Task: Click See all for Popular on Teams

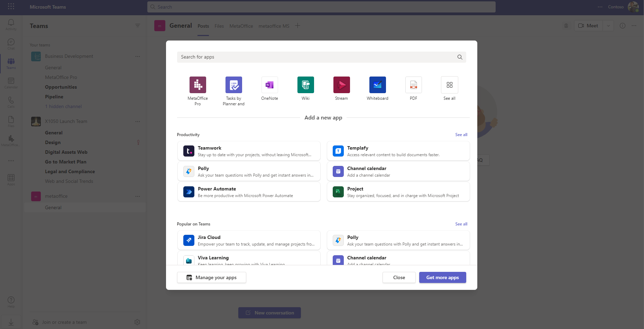Action: tap(461, 224)
